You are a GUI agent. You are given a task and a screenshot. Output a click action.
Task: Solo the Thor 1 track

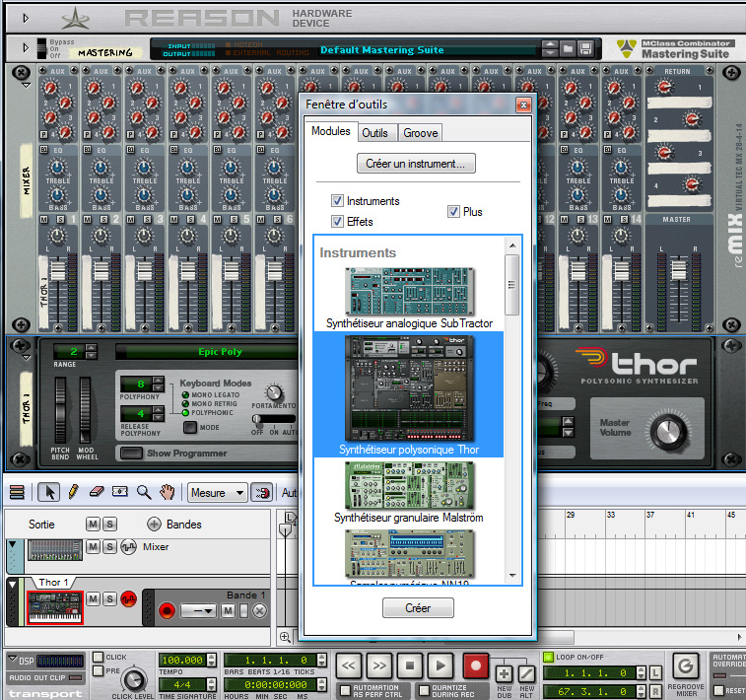110,598
